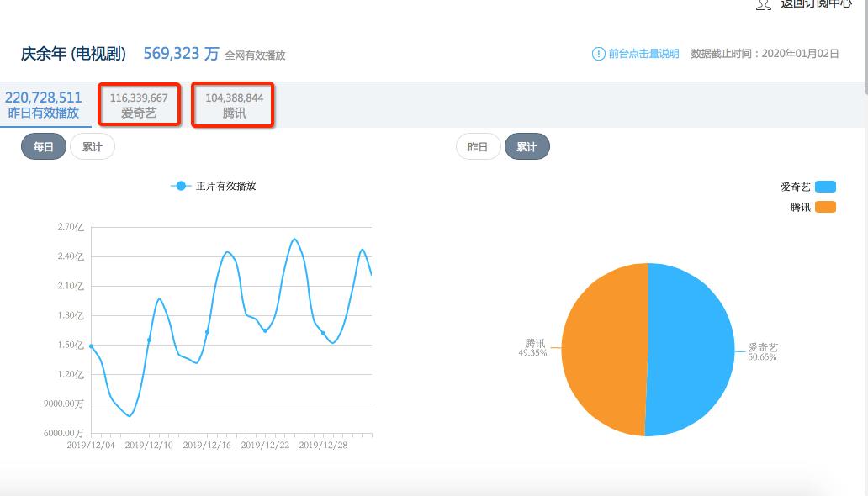
Task: Switch the left chart to 累计 view
Action: click(x=93, y=145)
